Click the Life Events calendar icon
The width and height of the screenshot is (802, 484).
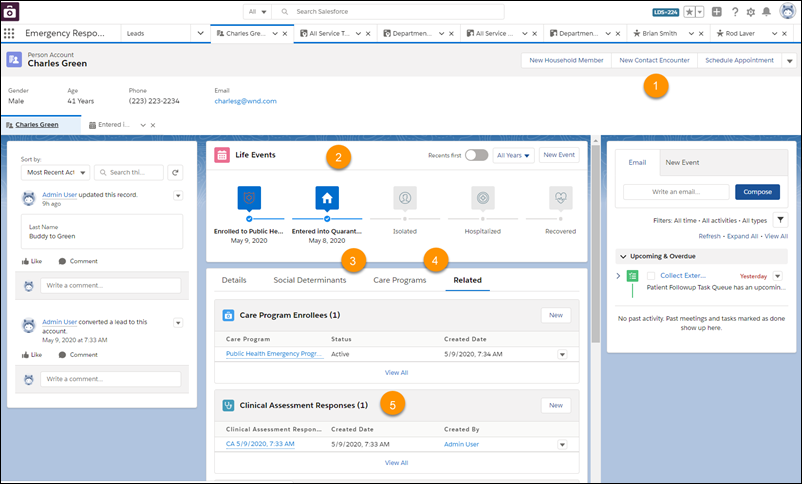coord(222,155)
